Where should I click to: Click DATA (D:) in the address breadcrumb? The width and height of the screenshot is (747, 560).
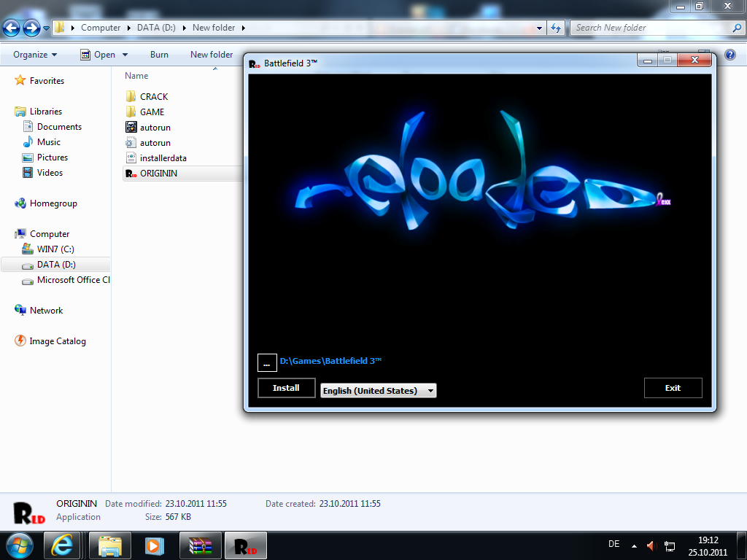[156, 28]
